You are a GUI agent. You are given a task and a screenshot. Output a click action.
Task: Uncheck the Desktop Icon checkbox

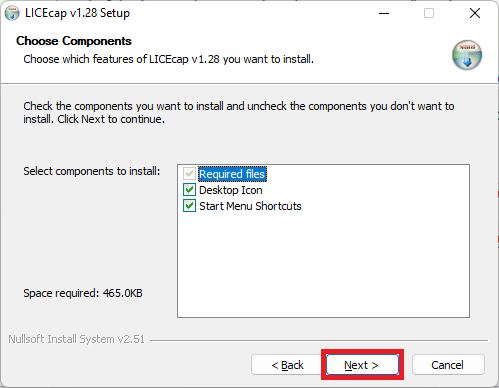pyautogui.click(x=189, y=190)
